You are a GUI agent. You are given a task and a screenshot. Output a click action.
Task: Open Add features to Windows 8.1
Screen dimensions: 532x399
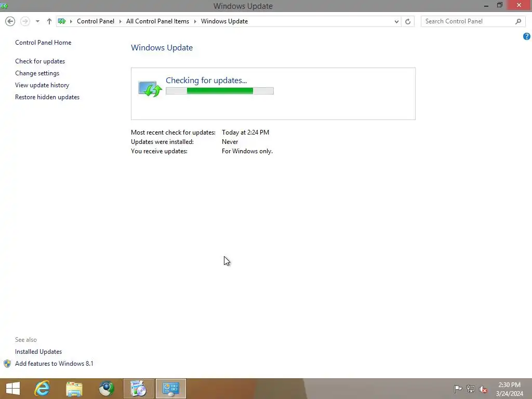point(54,364)
